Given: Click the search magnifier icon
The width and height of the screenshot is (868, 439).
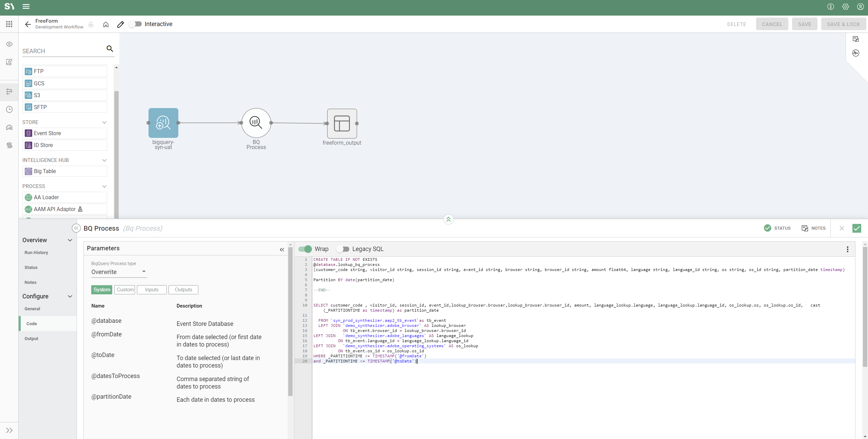Looking at the screenshot, I should click(110, 49).
